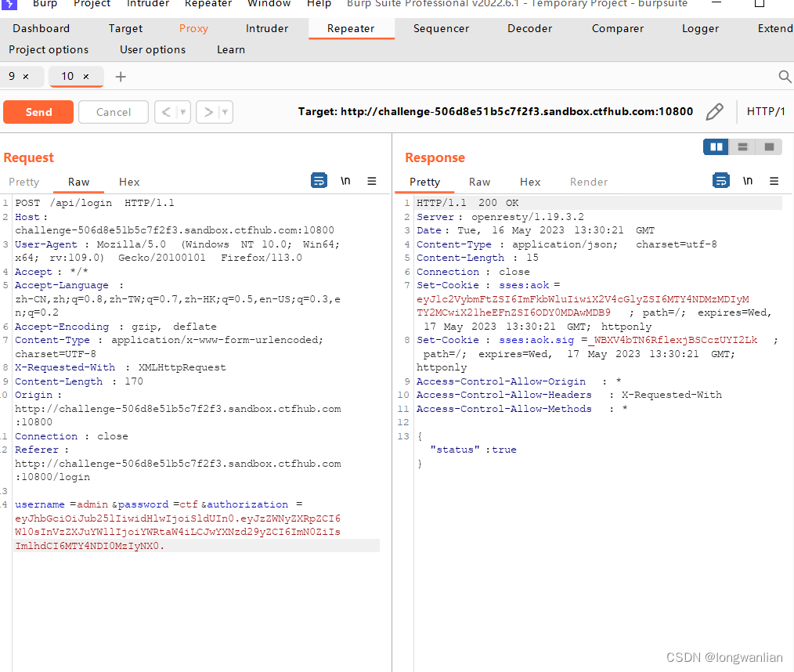The height and width of the screenshot is (672, 794).
Task: Open the Intruder menu in the menu bar
Action: [x=147, y=5]
